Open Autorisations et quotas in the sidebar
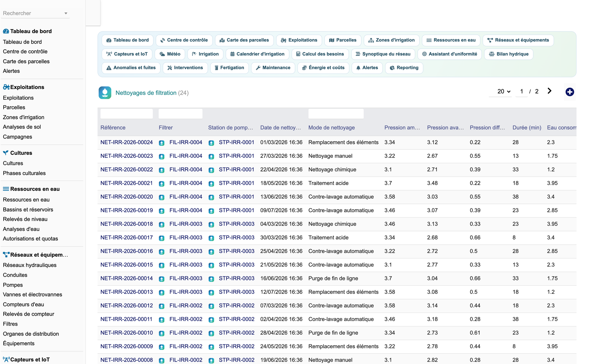The height and width of the screenshot is (364, 589). (30, 239)
